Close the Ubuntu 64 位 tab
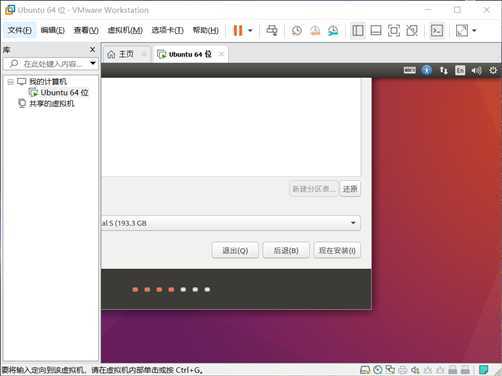The width and height of the screenshot is (502, 376). [221, 54]
